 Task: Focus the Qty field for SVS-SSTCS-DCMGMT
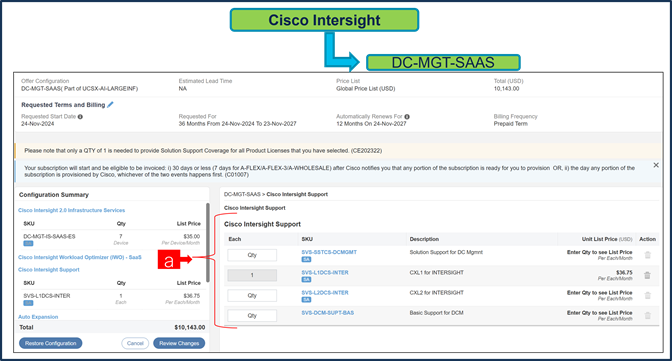252,255
